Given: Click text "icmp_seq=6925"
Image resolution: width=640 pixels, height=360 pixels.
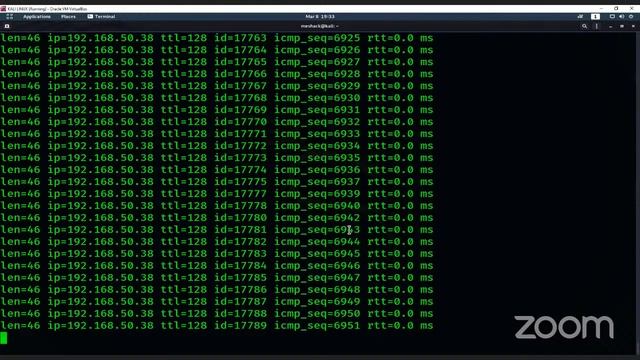Looking at the screenshot, I should [x=317, y=38].
